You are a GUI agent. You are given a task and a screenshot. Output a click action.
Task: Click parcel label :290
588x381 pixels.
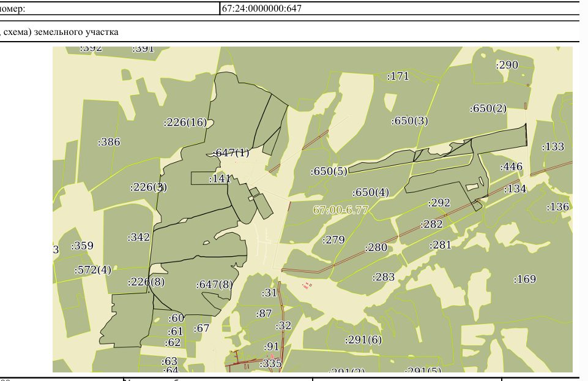[x=507, y=65]
